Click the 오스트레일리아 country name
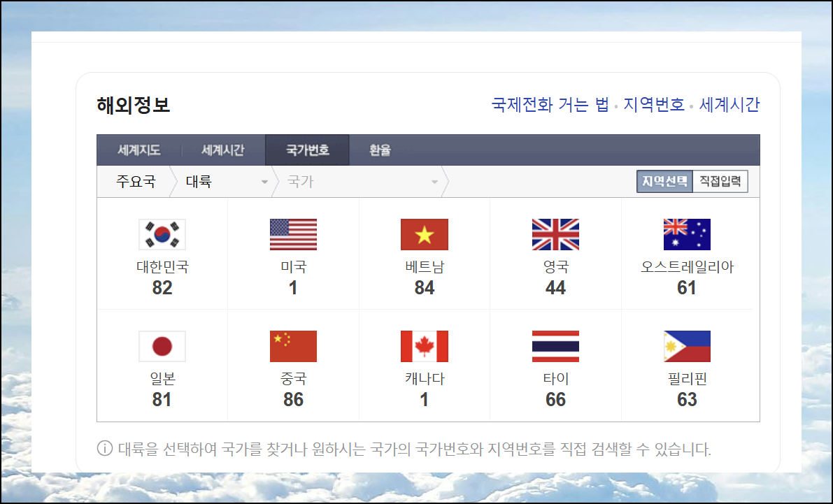The height and width of the screenshot is (504, 833). [687, 266]
